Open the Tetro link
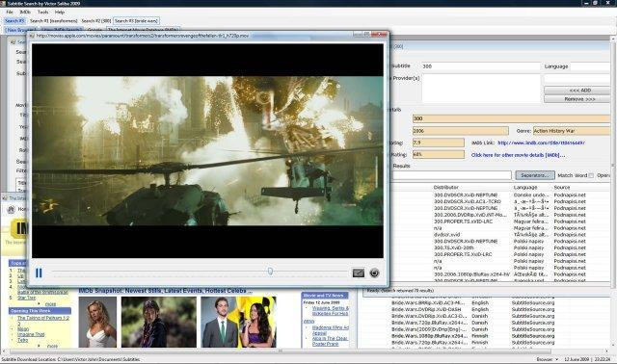The width and height of the screenshot is (617, 364). pyautogui.click(x=22, y=341)
